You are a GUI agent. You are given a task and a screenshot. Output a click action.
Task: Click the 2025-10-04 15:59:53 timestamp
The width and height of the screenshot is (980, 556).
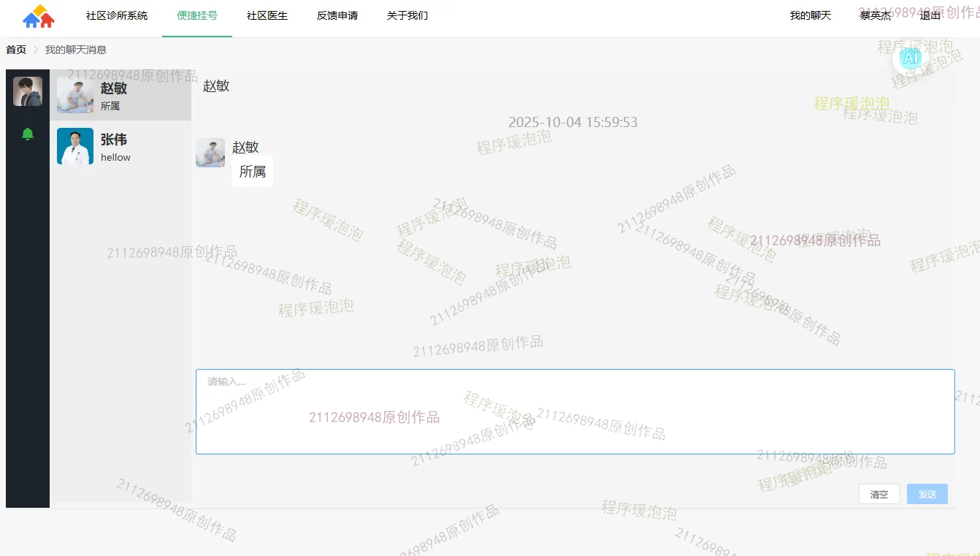[573, 122]
